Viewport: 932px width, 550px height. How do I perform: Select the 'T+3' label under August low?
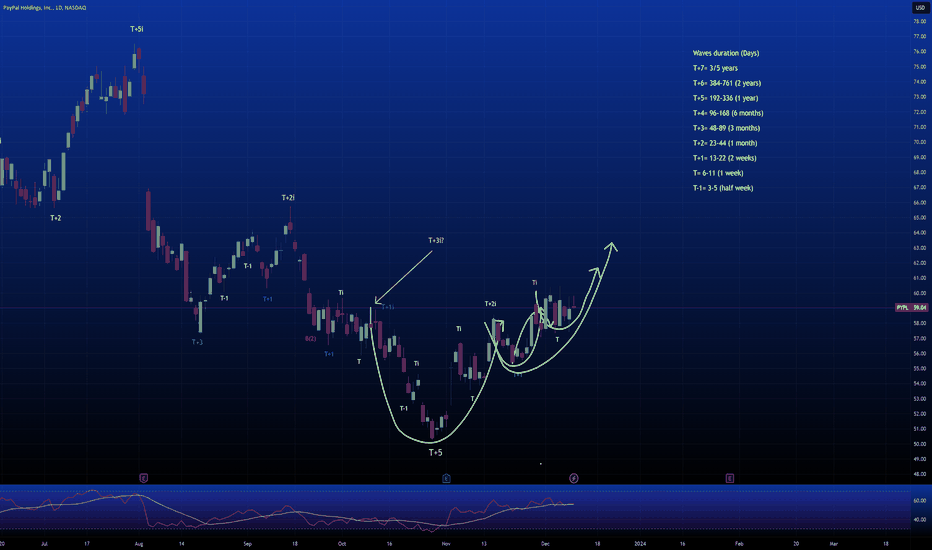coord(197,342)
